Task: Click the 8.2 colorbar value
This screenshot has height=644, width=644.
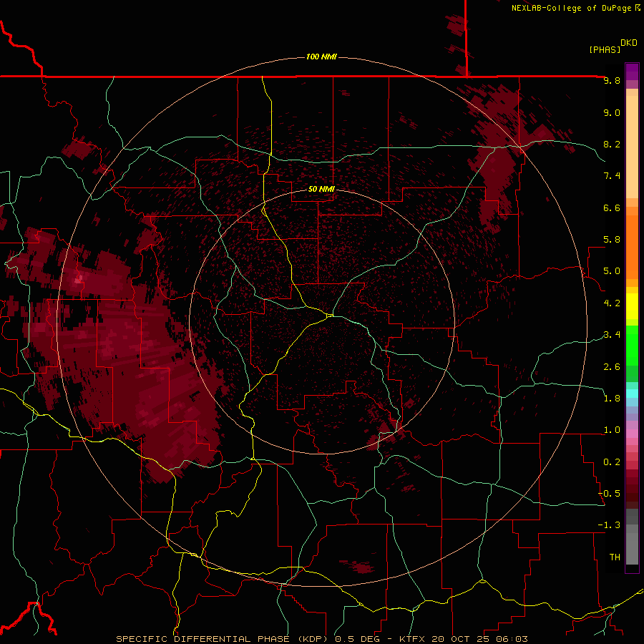Action: point(612,144)
